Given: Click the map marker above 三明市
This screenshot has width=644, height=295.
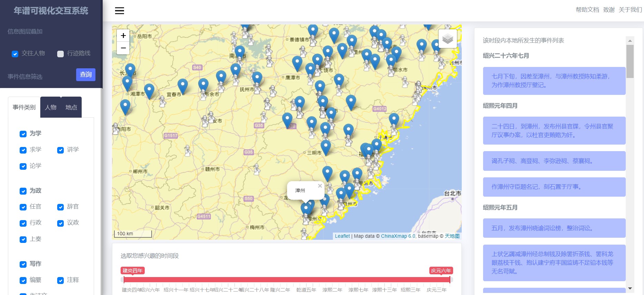Looking at the screenshot, I should [x=325, y=146].
